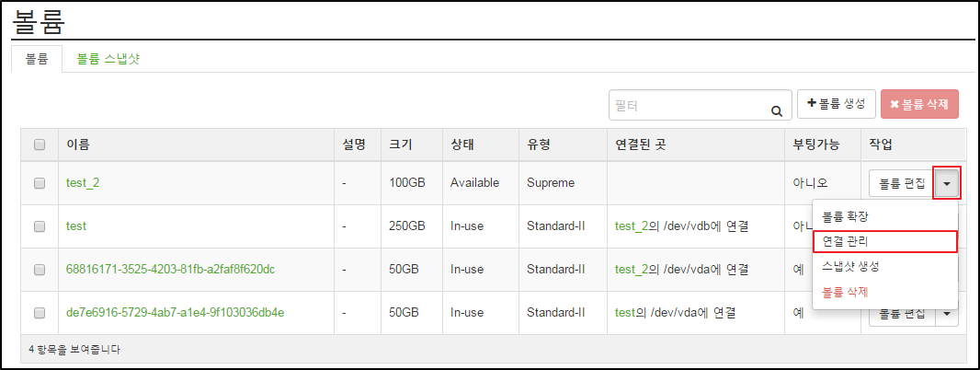Open the test_2 volume name link

[83, 183]
